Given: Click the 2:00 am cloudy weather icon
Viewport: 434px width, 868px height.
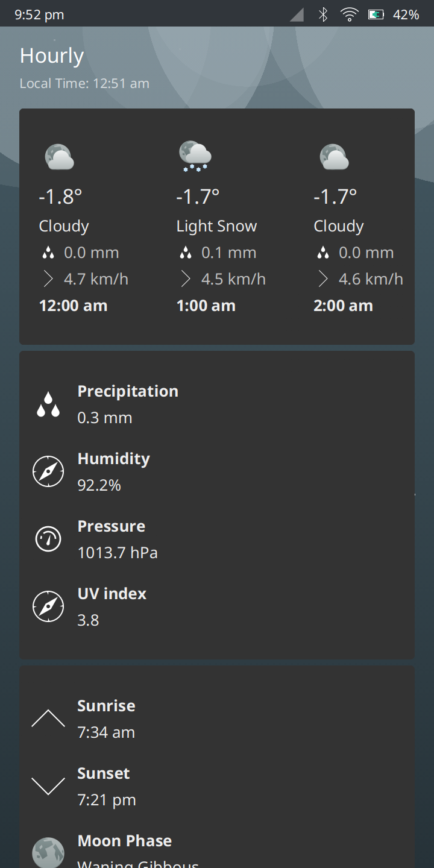Looking at the screenshot, I should tap(334, 157).
